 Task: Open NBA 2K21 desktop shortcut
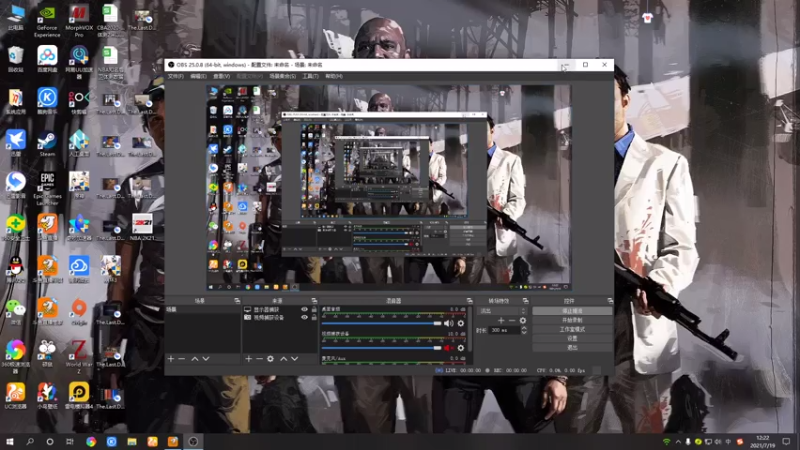click(x=142, y=227)
